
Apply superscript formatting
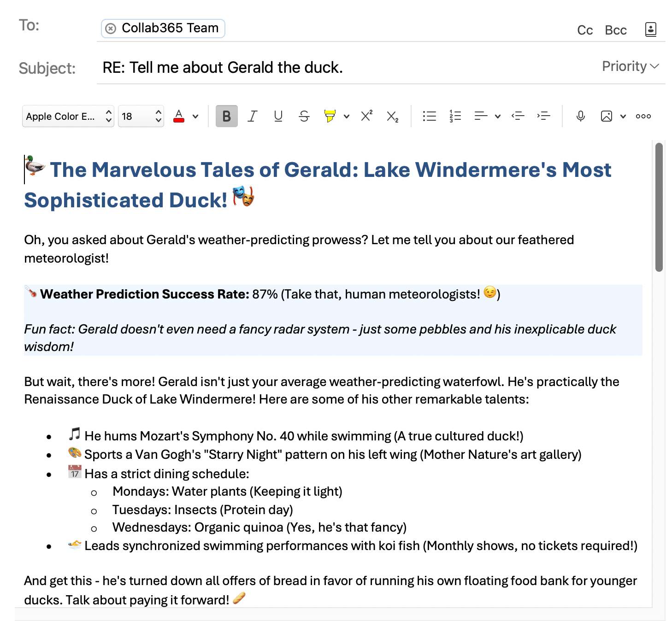coord(365,116)
